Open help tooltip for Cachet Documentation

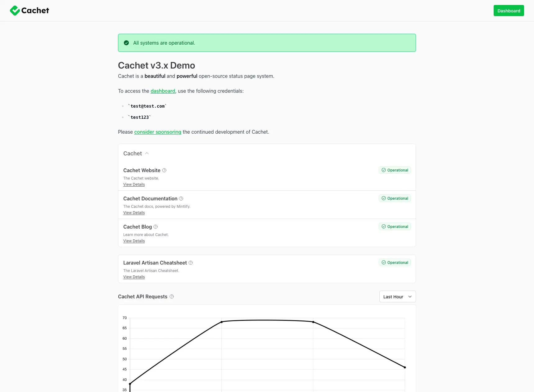tap(181, 198)
